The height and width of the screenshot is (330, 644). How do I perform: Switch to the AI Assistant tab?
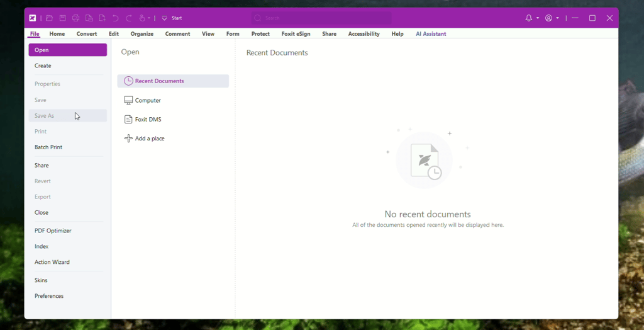(431, 34)
